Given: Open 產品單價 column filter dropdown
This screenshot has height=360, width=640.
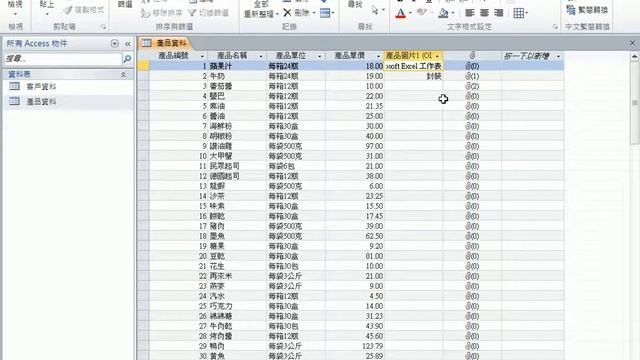Looking at the screenshot, I should (378, 56).
